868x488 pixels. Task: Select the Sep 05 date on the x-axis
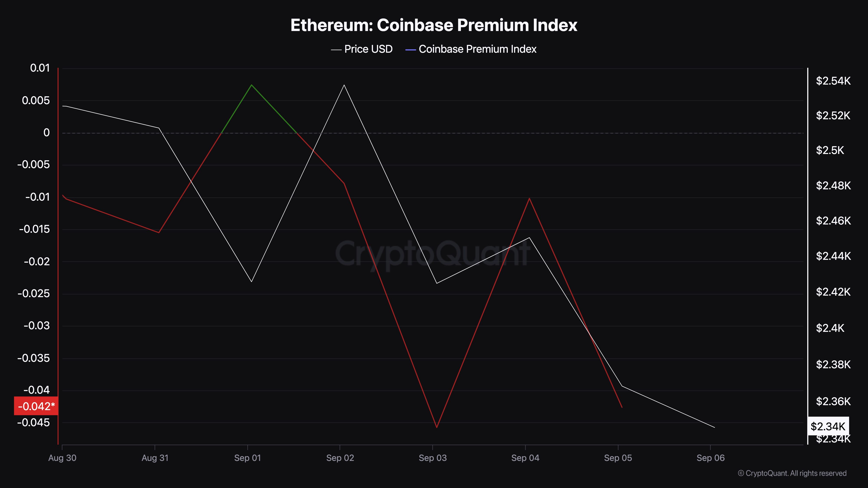click(x=618, y=458)
